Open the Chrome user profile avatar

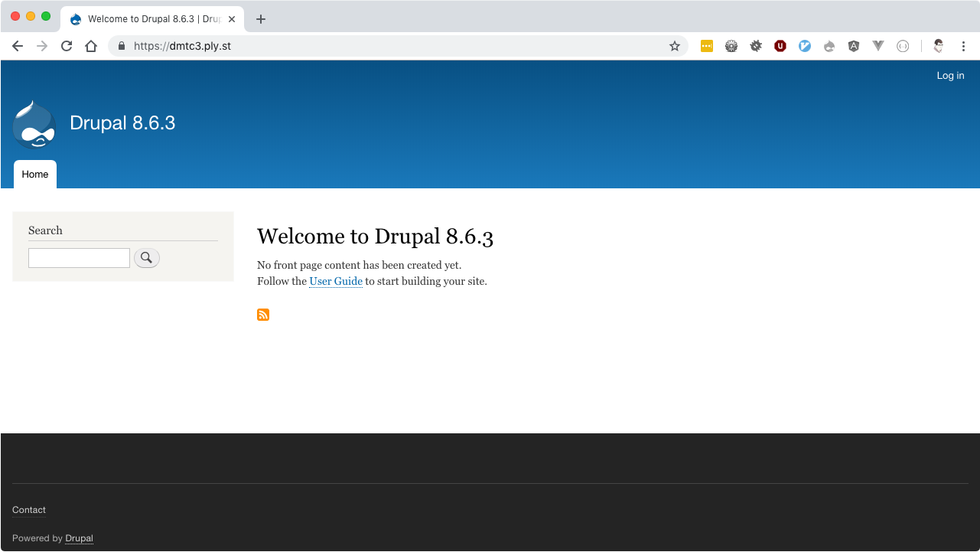[x=939, y=46]
